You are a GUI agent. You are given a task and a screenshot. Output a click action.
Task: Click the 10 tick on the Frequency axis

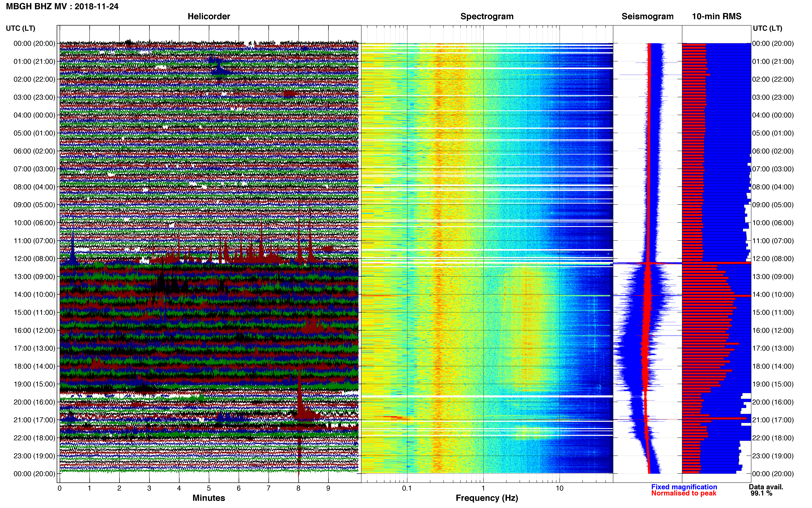pyautogui.click(x=559, y=488)
